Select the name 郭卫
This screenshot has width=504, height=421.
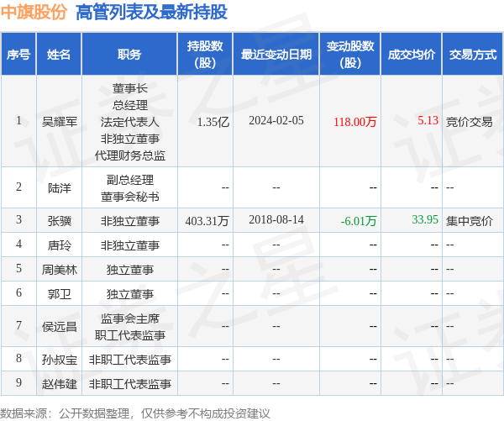pyautogui.click(x=59, y=294)
